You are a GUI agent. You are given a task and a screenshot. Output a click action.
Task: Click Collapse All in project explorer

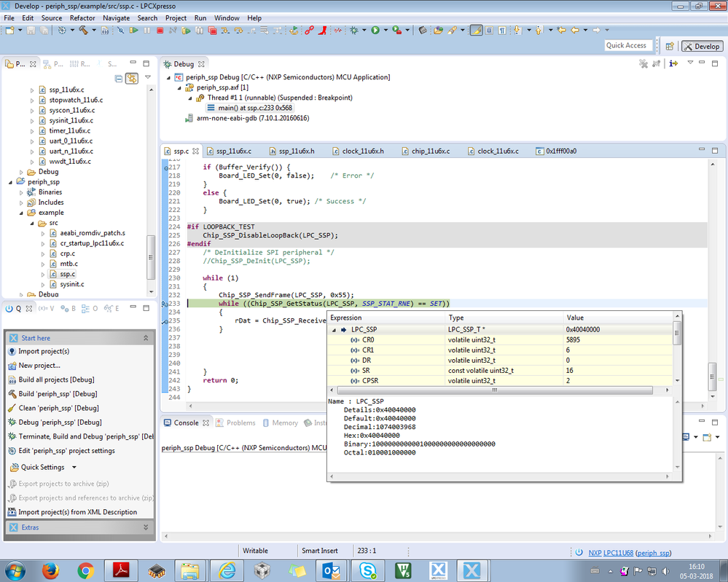pos(119,78)
